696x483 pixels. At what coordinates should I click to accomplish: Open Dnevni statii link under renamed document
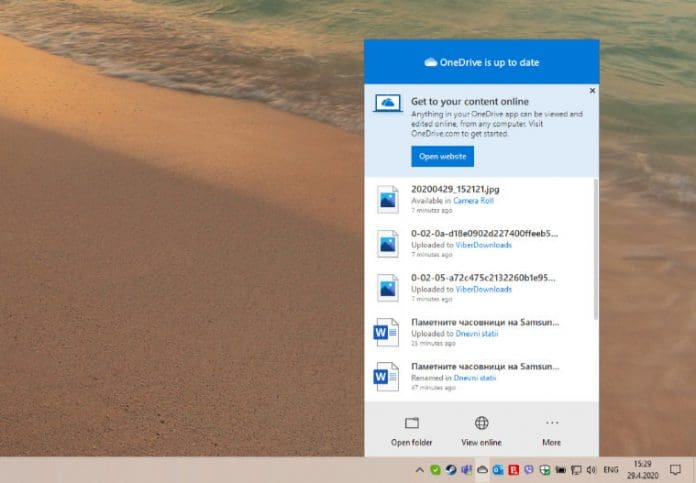coord(475,378)
